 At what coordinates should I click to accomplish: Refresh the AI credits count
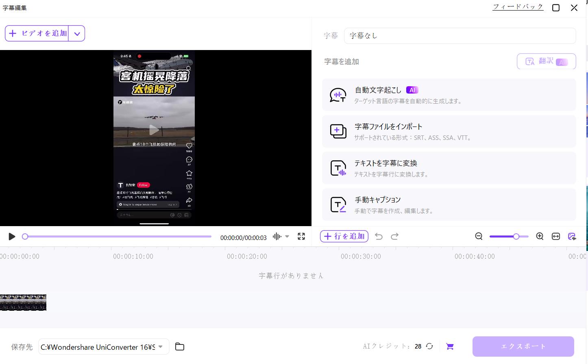click(429, 346)
